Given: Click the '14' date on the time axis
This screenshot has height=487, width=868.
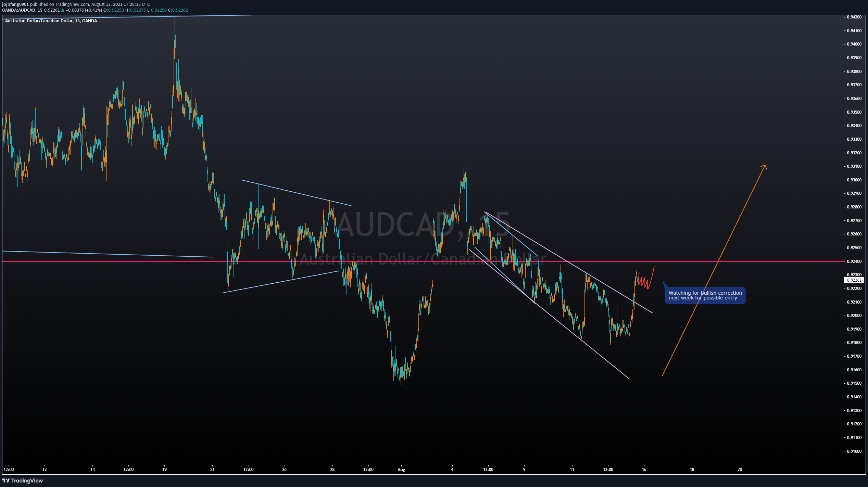Looking at the screenshot, I should [x=92, y=470].
